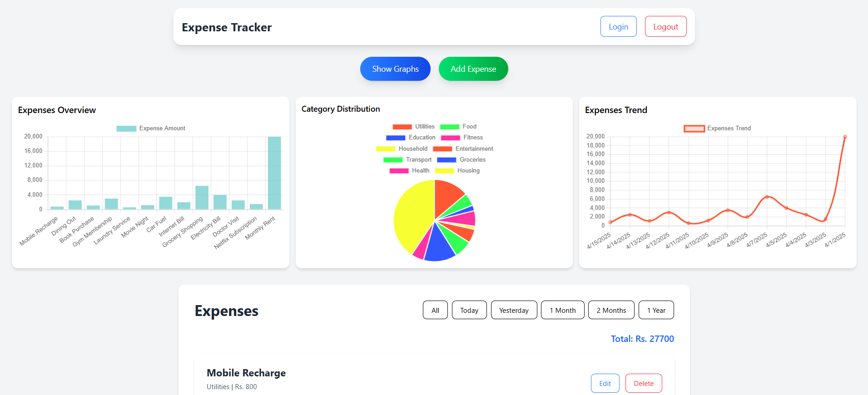Image resolution: width=868 pixels, height=395 pixels.
Task: Click the Login button
Action: coord(618,27)
